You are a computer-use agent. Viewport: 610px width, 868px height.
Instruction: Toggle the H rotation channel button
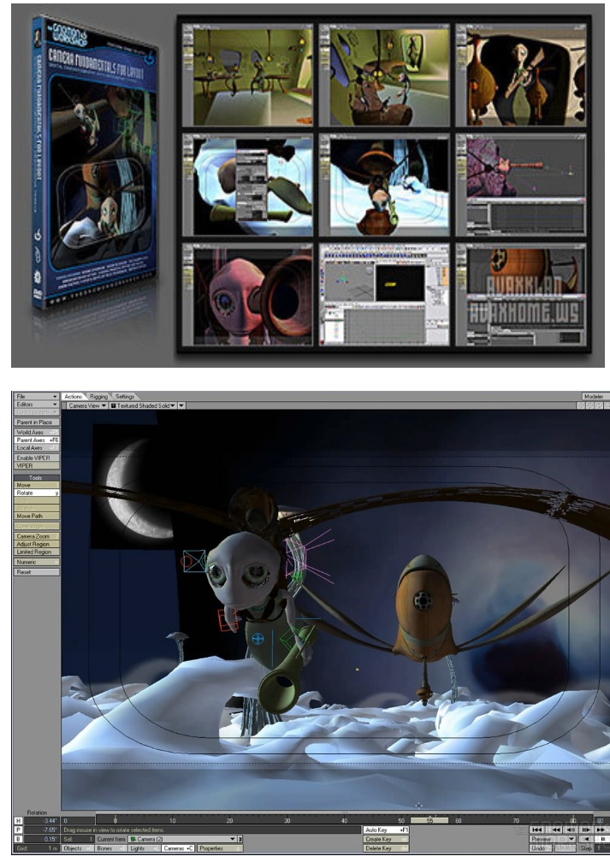coord(19,821)
